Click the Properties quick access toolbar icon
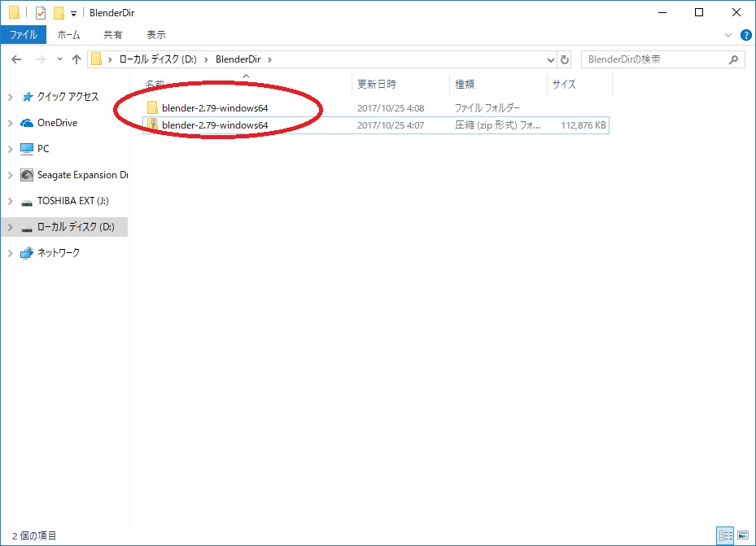756x546 pixels. pyautogui.click(x=41, y=13)
